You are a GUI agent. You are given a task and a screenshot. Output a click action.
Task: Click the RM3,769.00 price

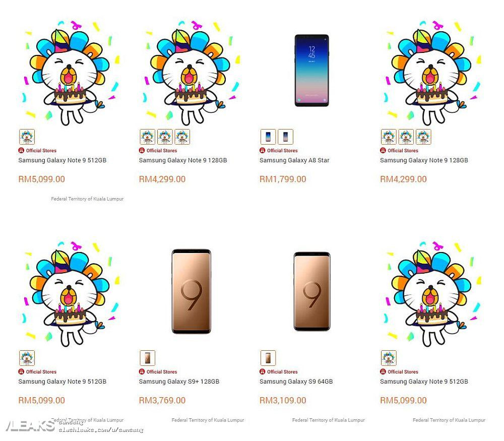[x=162, y=400]
